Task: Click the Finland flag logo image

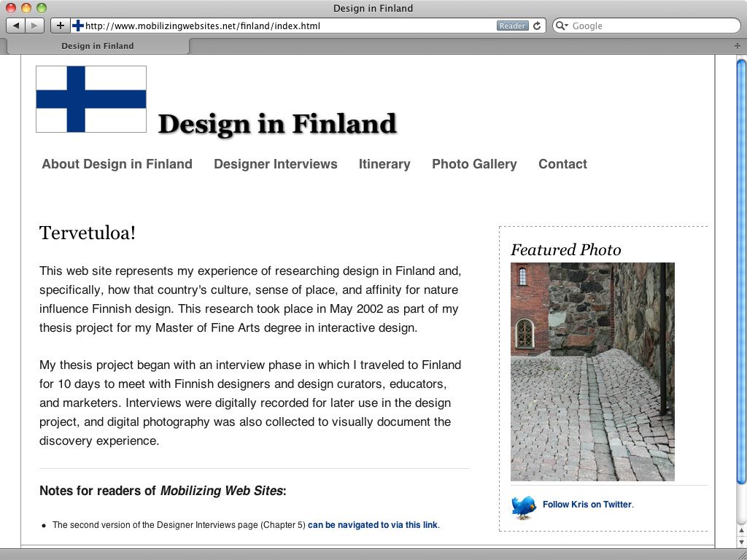Action: pyautogui.click(x=91, y=99)
